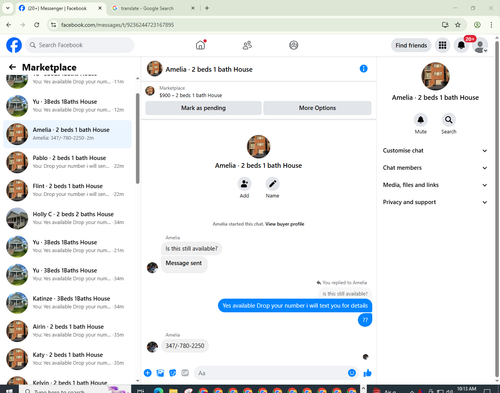Open File Explorer from the taskbar
Viewport: 500px width, 393px height.
point(173,390)
